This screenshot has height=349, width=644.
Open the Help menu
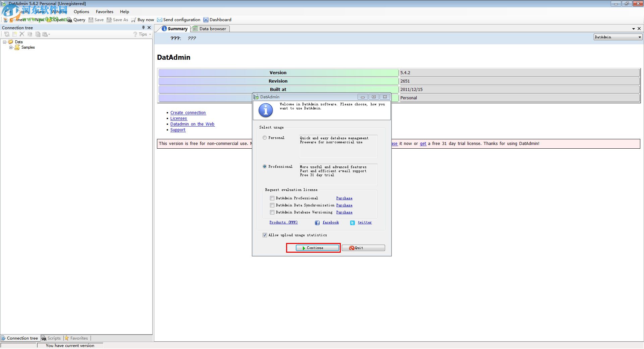coord(124,12)
